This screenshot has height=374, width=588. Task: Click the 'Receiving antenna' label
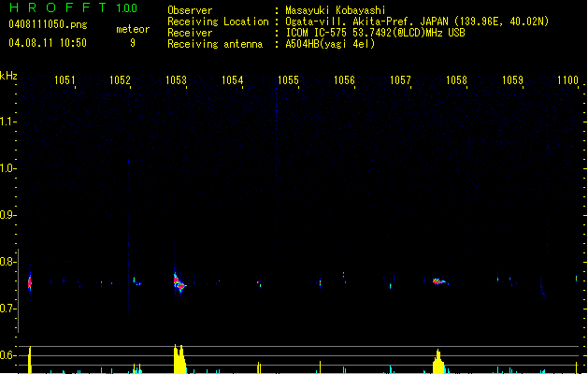click(215, 44)
